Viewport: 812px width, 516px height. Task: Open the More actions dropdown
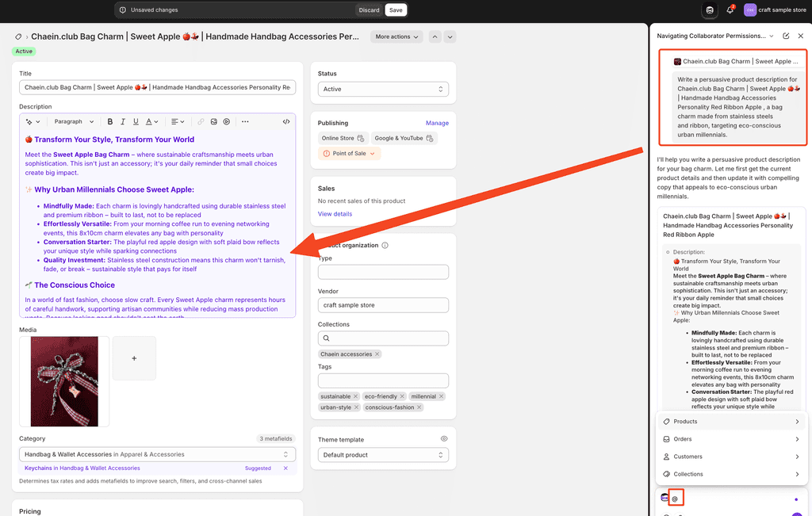(396, 36)
